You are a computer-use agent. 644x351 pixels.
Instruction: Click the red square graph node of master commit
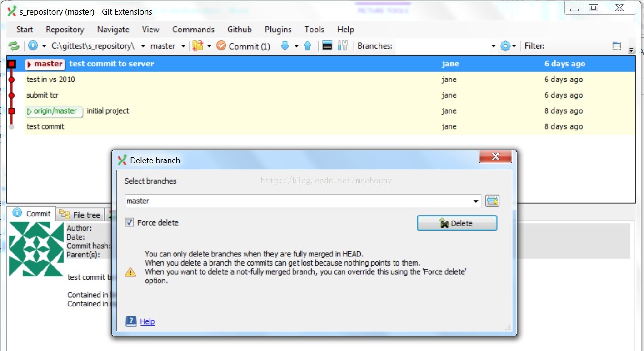click(11, 64)
